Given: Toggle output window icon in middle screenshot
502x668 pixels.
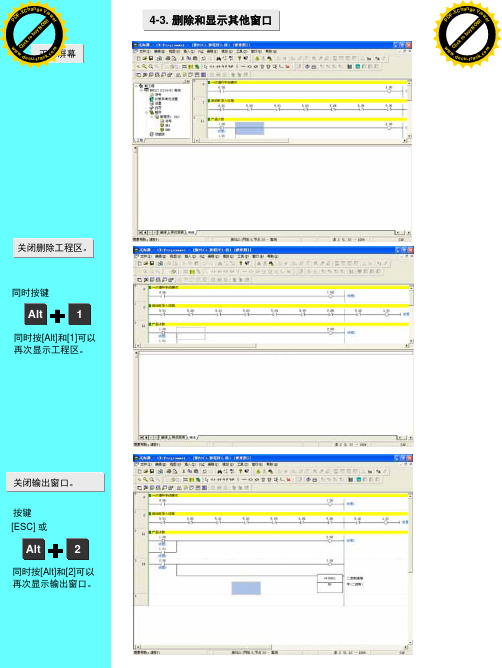Looking at the screenshot, I should [x=146, y=280].
